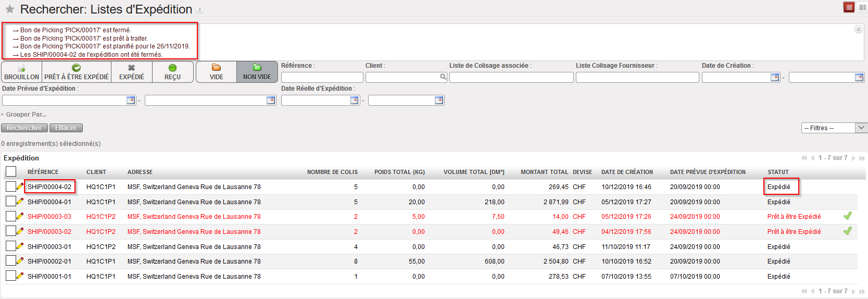Click the favorite star beside the page title

click(9, 9)
